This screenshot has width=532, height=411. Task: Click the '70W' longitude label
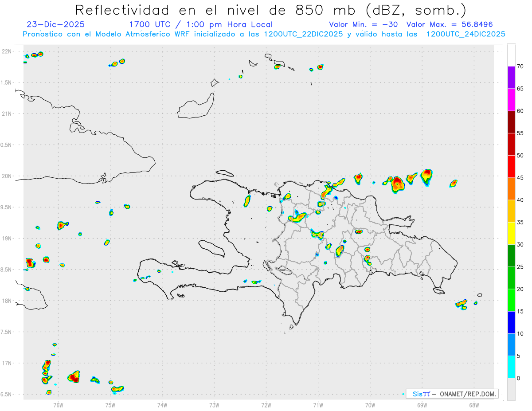click(x=370, y=405)
